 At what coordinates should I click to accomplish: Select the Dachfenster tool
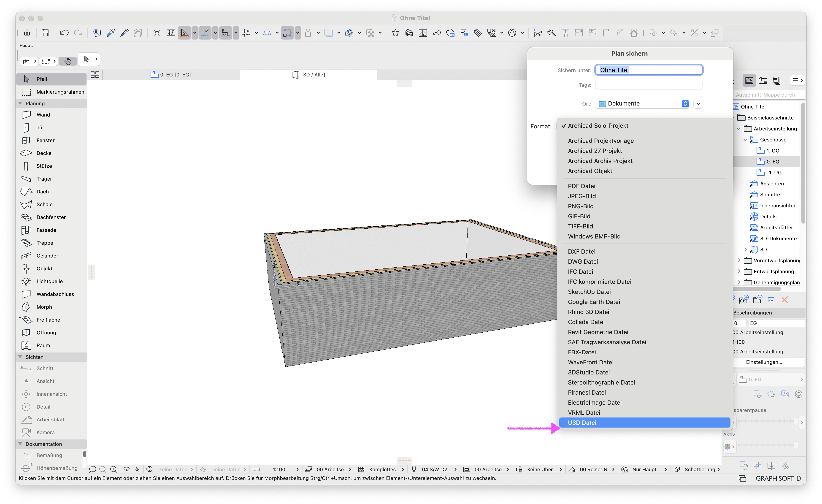(x=51, y=217)
